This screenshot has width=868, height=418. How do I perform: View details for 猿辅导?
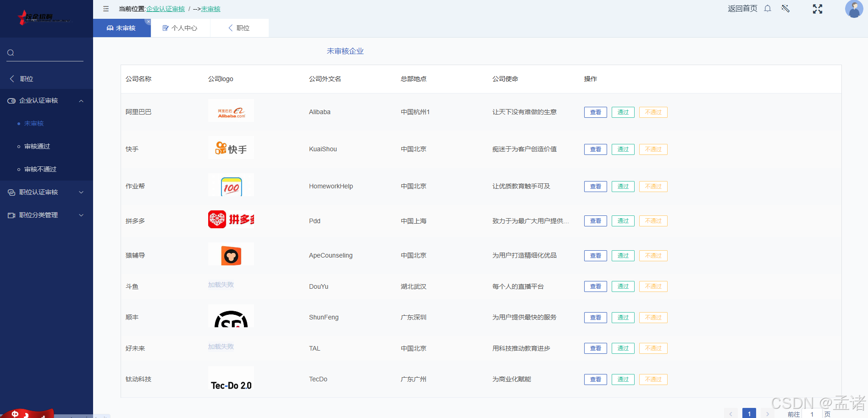[x=595, y=256]
